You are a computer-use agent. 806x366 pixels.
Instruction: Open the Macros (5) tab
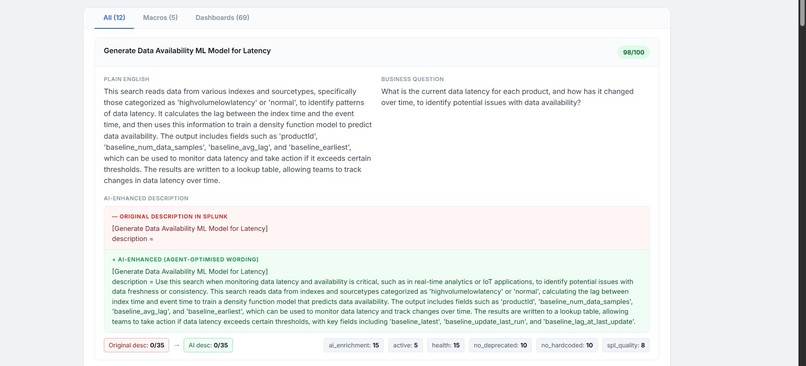pyautogui.click(x=160, y=17)
